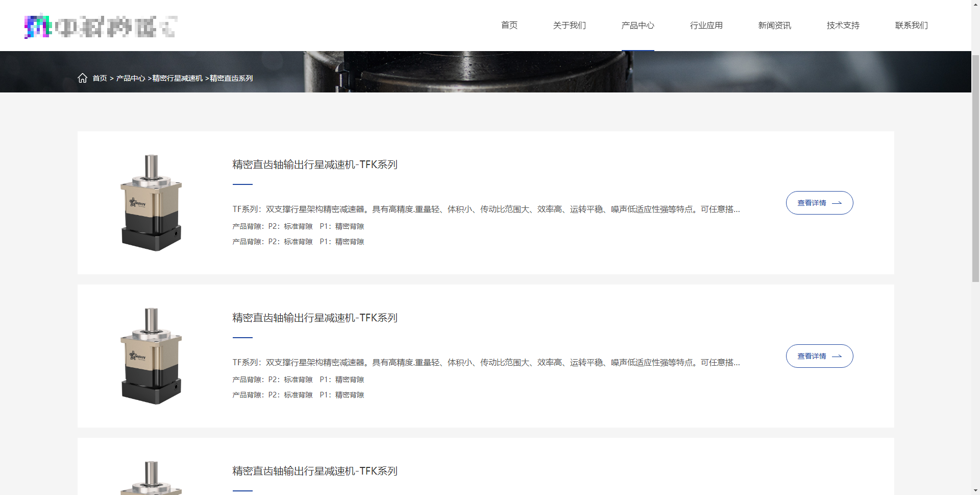
Task: Select 产品中心 in the top navigation
Action: click(638, 25)
